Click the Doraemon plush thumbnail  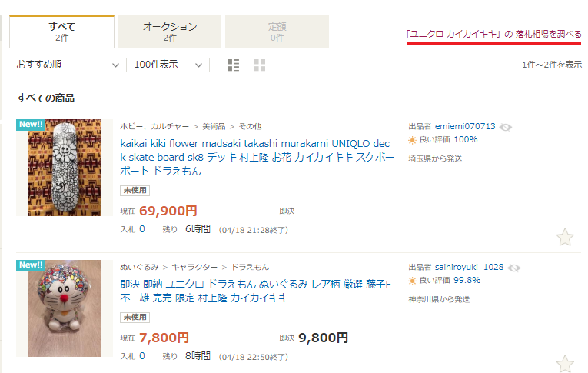(x=60, y=308)
